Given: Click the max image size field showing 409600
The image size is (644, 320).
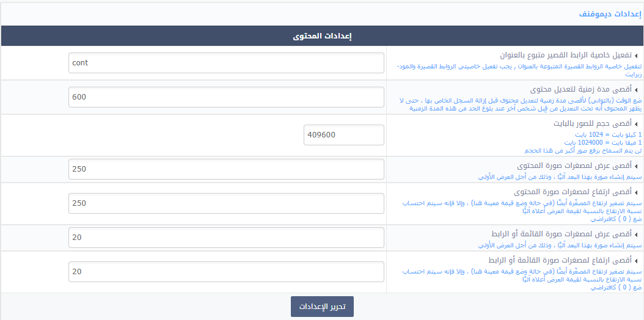Looking at the screenshot, I should [344, 135].
